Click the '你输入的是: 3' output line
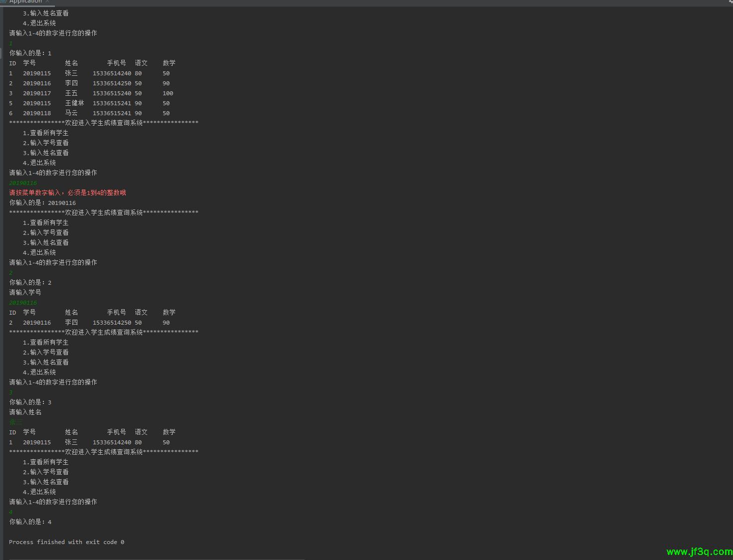 pos(30,402)
